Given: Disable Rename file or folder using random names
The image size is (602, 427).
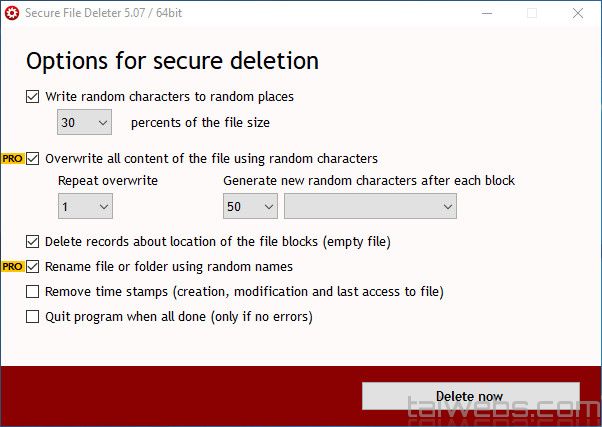Looking at the screenshot, I should 34,267.
